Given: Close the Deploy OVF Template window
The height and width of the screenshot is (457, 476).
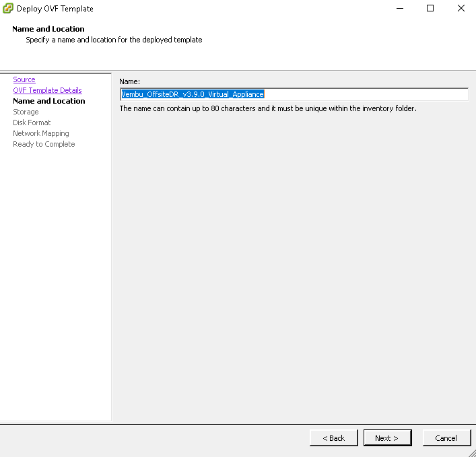Looking at the screenshot, I should point(461,9).
